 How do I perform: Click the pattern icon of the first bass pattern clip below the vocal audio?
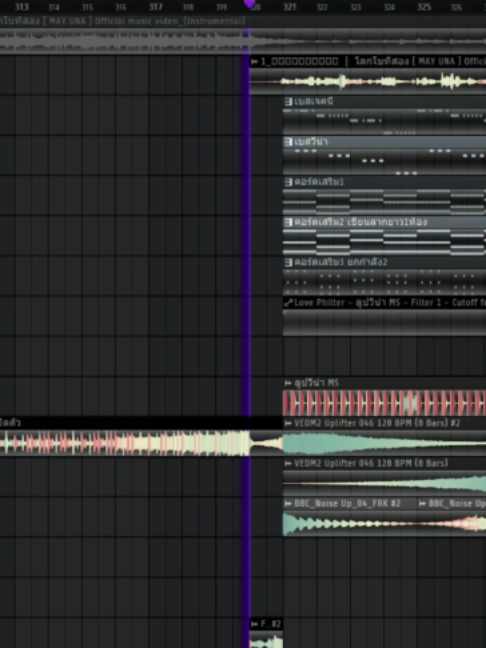(x=288, y=101)
